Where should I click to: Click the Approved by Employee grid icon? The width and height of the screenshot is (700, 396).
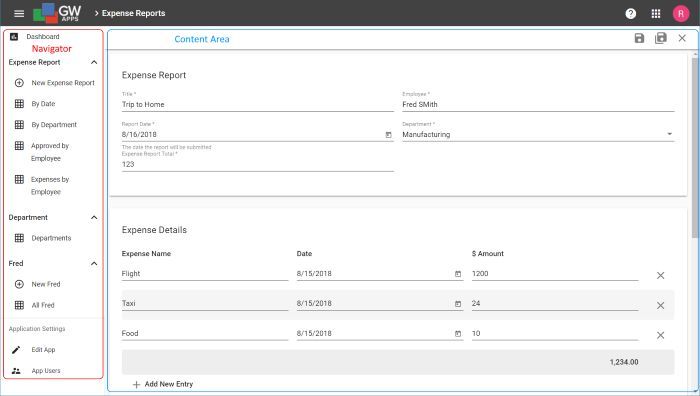(x=19, y=146)
